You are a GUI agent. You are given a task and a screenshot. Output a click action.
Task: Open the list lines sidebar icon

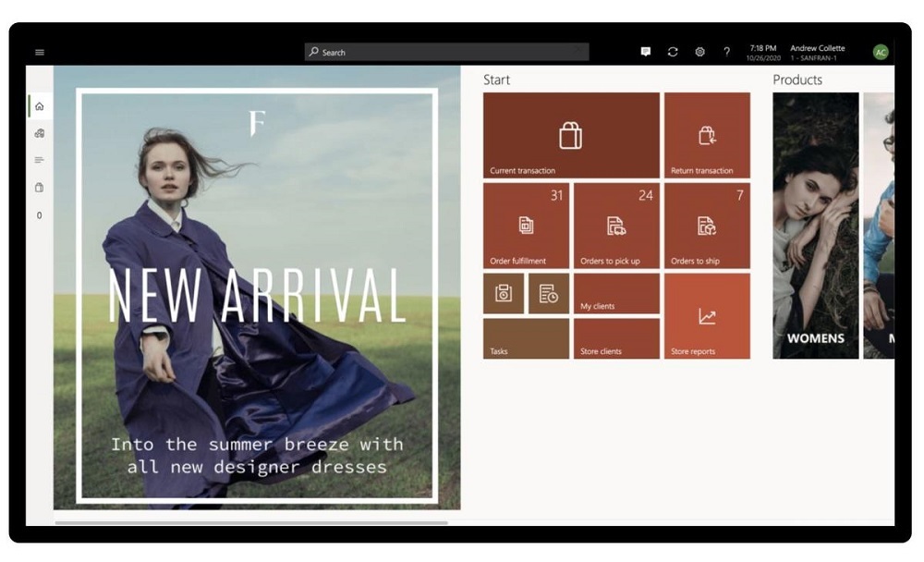pos(40,160)
